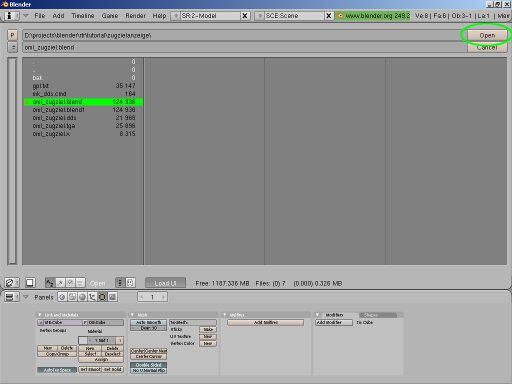512x384 pixels.
Task: Disable Double Sided mesh option
Action: (x=148, y=365)
